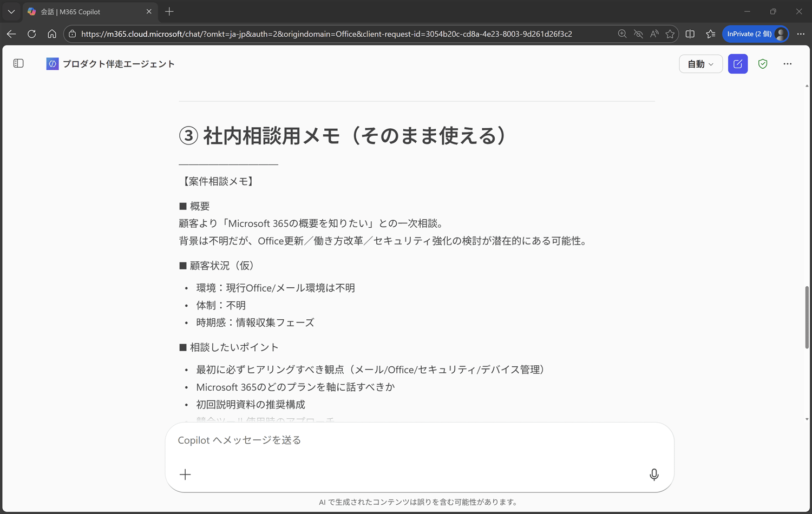Click the 【案件相談メモ】 line
The width and height of the screenshot is (812, 514).
(218, 181)
